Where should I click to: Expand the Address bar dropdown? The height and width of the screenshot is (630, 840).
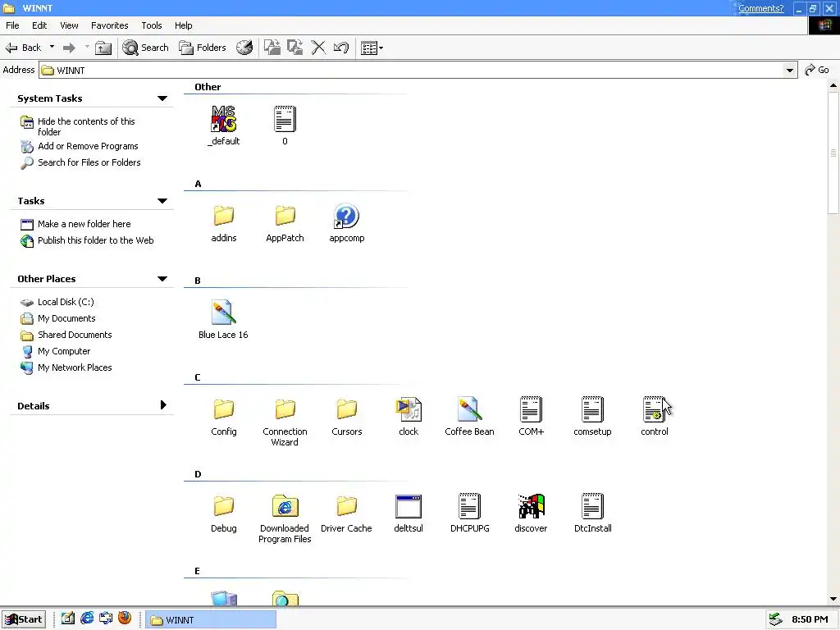(790, 71)
